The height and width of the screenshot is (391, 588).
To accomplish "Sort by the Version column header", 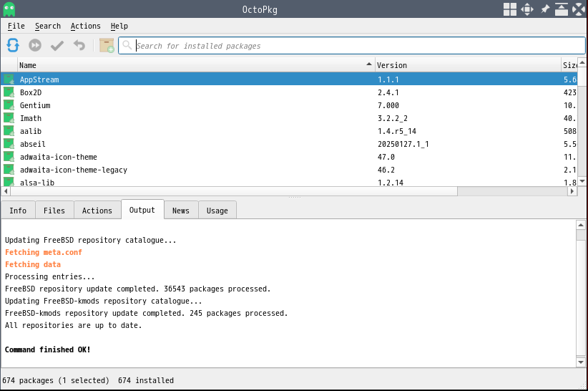I will (x=468, y=65).
